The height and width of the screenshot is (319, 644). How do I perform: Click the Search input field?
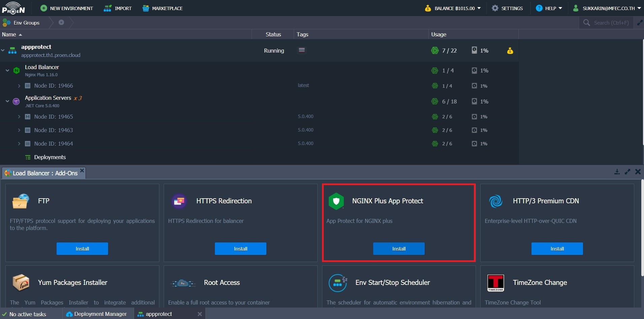[611, 23]
